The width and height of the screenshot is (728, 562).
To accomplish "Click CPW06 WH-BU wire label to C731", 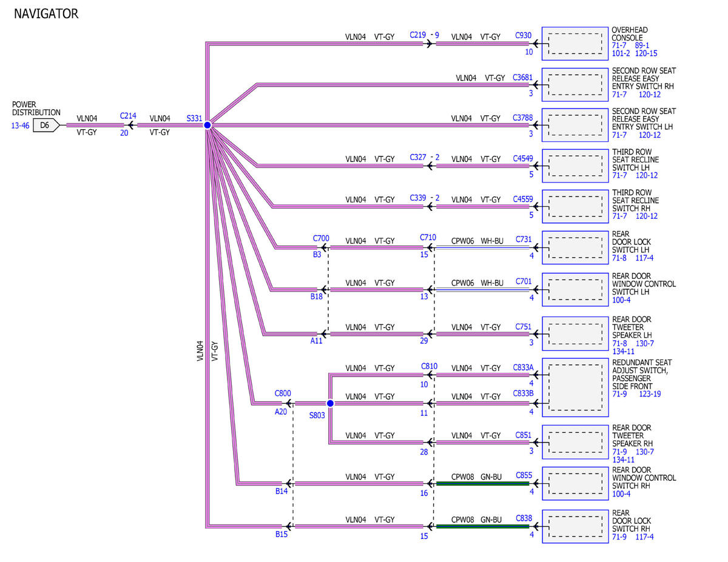I will pos(477,241).
